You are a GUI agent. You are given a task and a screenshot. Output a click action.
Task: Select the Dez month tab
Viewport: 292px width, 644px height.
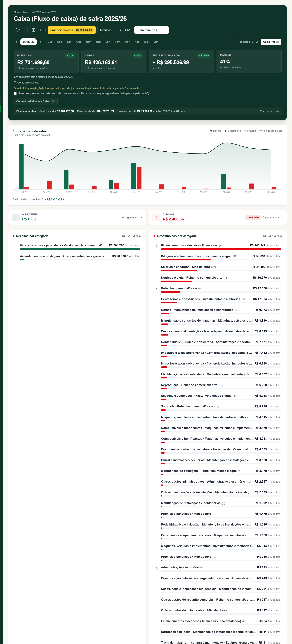[x=98, y=42]
